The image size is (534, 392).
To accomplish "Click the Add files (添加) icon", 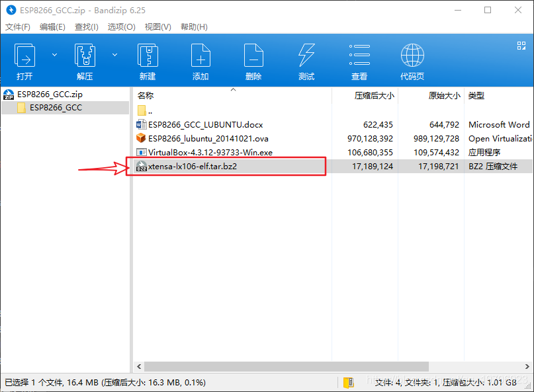I will pos(200,55).
